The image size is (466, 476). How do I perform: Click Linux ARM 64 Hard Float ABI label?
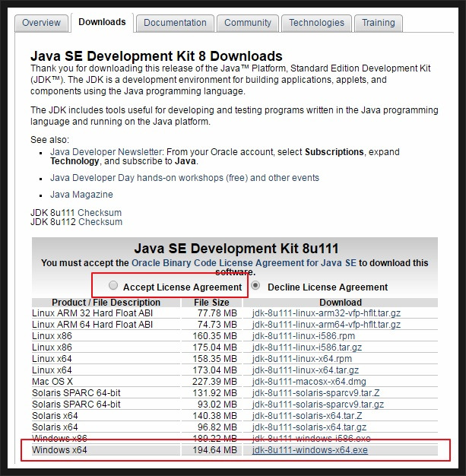pos(92,325)
